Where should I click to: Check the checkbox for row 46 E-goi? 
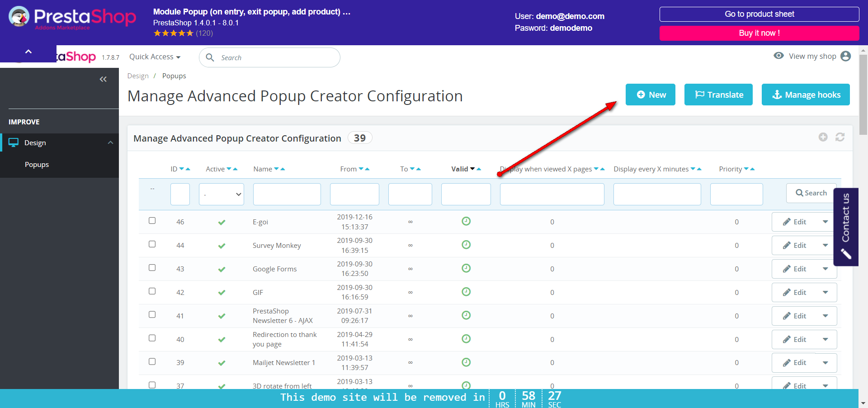[152, 221]
